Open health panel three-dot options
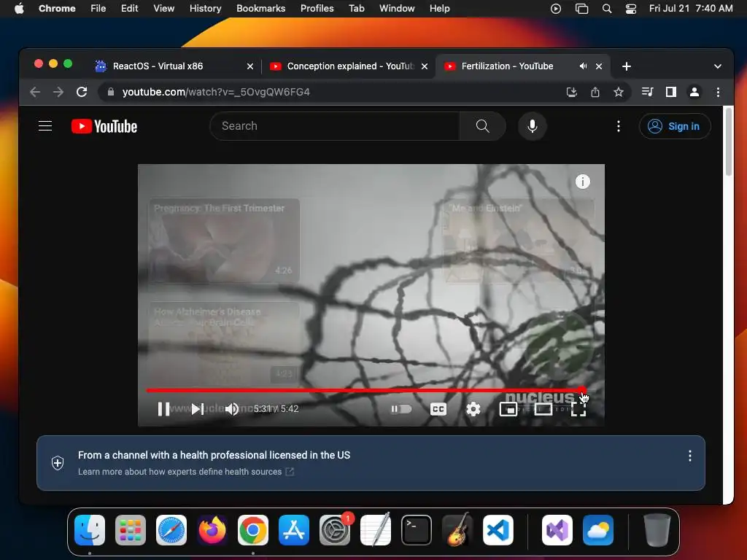747x560 pixels. [690, 456]
